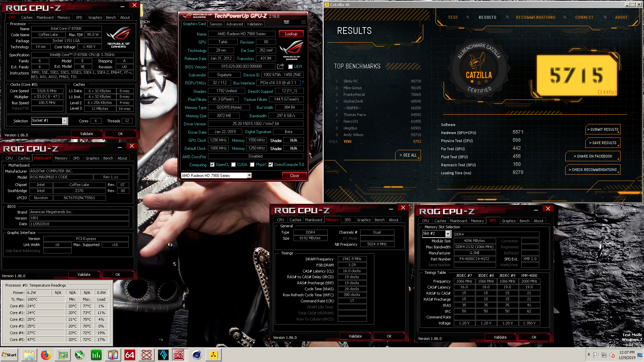Click the green bar-chart taskbar icon
Image resolution: width=644 pixels, height=362 pixels.
tap(96, 355)
